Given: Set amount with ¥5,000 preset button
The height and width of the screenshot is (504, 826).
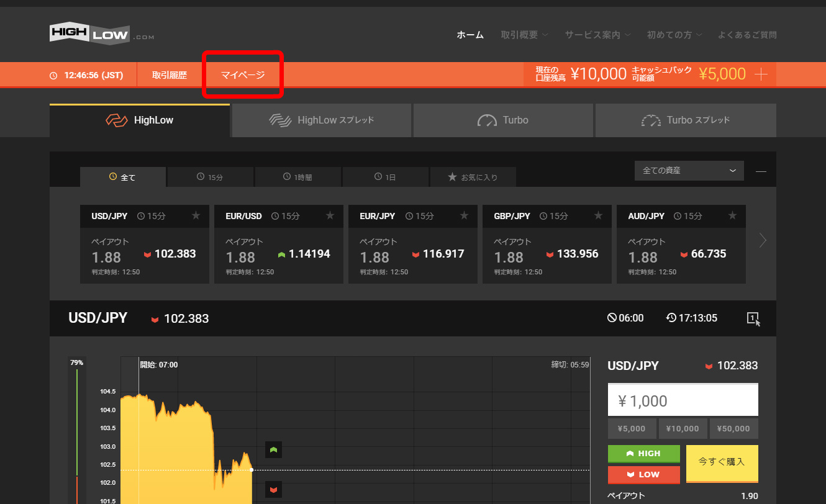Looking at the screenshot, I should point(632,428).
